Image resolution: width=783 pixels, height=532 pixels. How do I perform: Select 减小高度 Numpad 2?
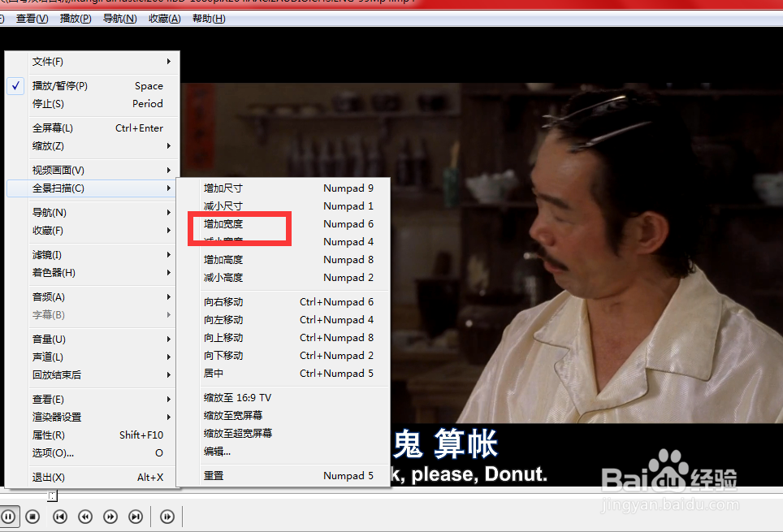283,278
